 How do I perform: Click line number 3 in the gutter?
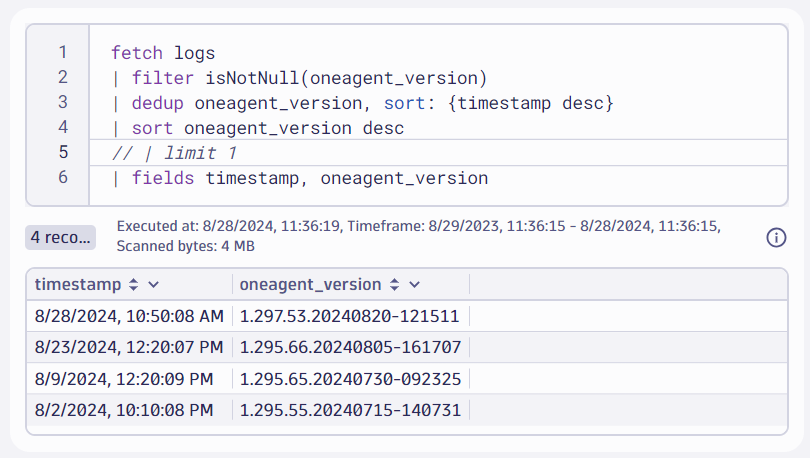point(63,102)
